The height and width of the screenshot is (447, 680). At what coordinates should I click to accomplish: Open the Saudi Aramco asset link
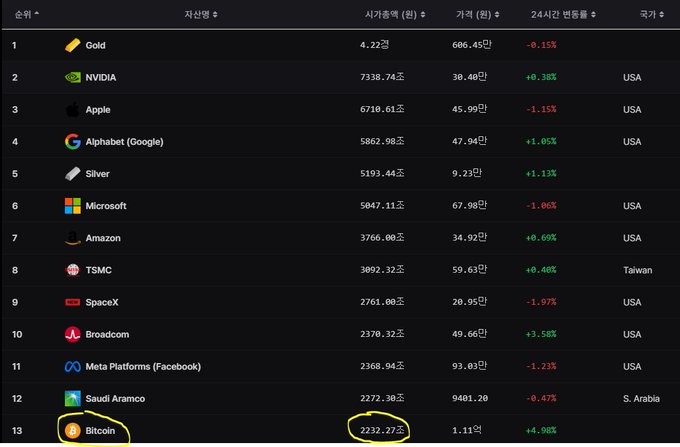click(115, 398)
